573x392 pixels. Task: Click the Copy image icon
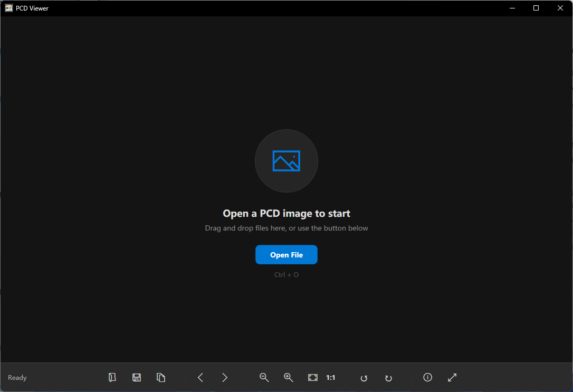[x=161, y=377]
